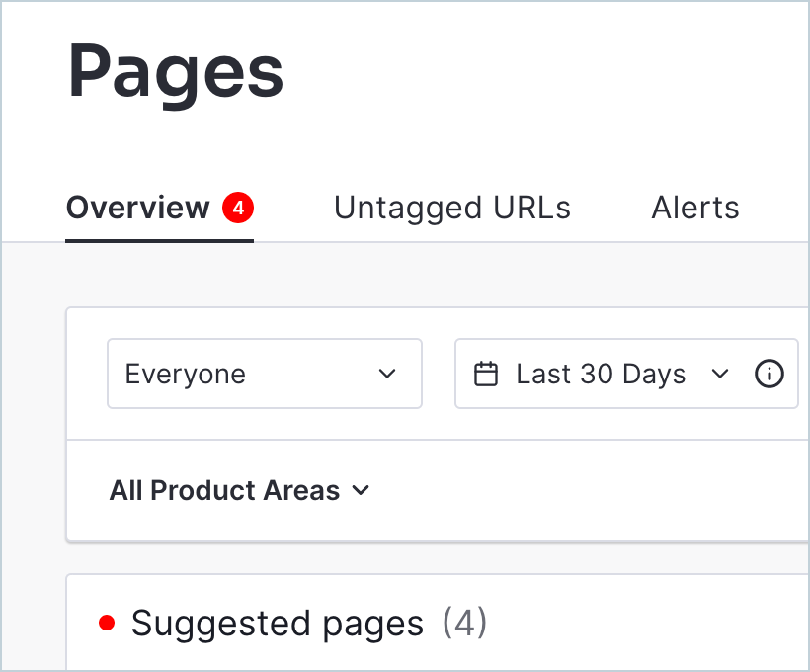
Task: Click the chevron after Last 30 Days
Action: 720,375
